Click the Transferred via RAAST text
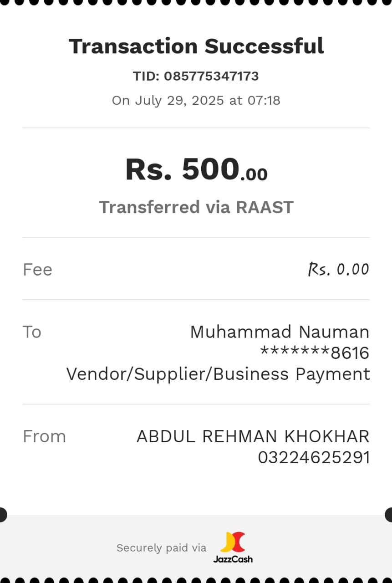The width and height of the screenshot is (392, 583). tap(196, 207)
